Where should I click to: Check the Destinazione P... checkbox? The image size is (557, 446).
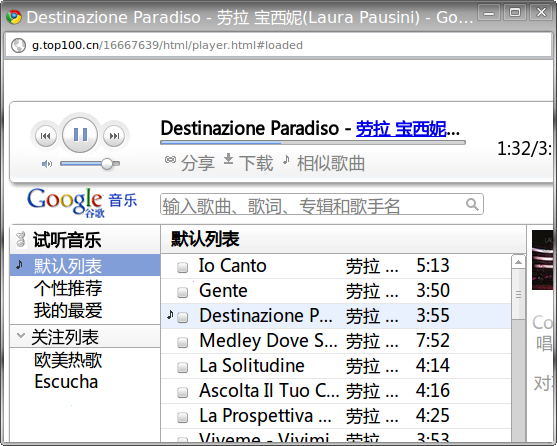pos(183,317)
